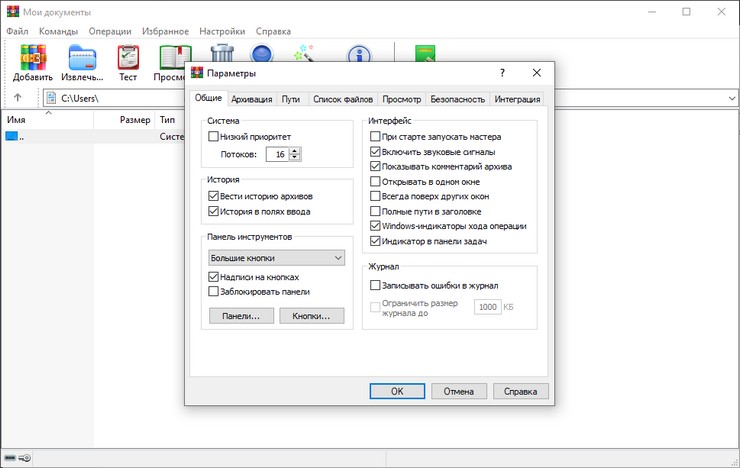The width and height of the screenshot is (740, 468).
Task: Increase Потоков value with the up arrow
Action: (x=295, y=150)
